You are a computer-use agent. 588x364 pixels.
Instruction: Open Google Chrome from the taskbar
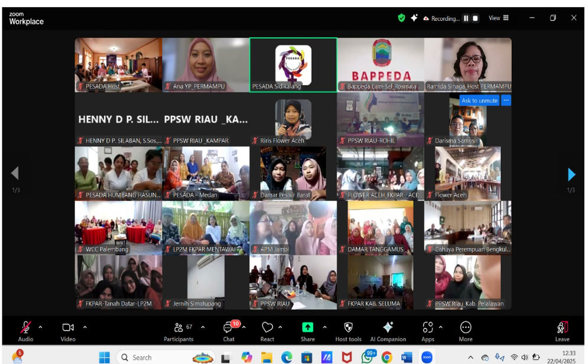[x=386, y=357]
